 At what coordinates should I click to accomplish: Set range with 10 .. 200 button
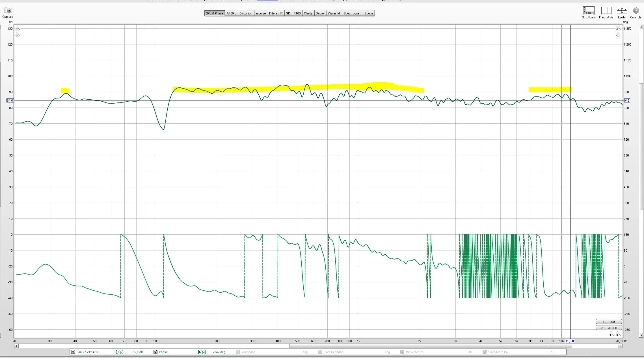[609, 322]
